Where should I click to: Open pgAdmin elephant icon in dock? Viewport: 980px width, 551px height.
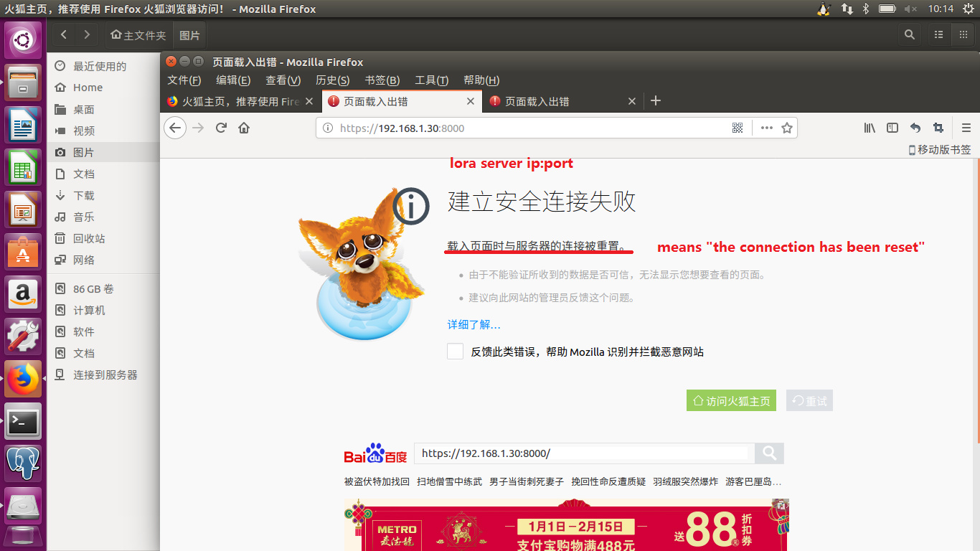coord(23,463)
